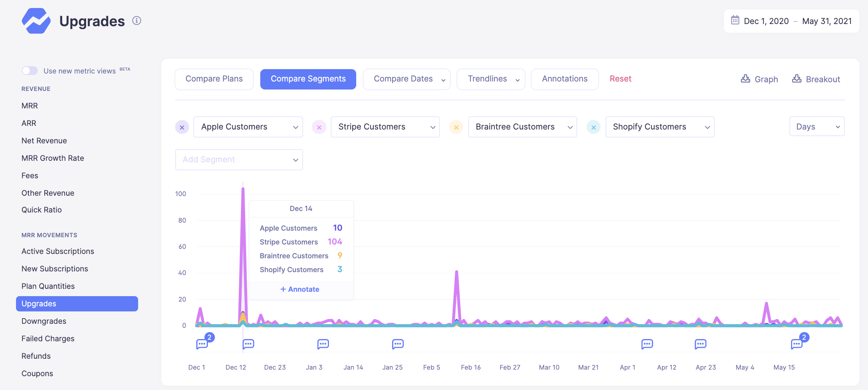The image size is (868, 390).
Task: Click the Reset link
Action: tap(620, 79)
